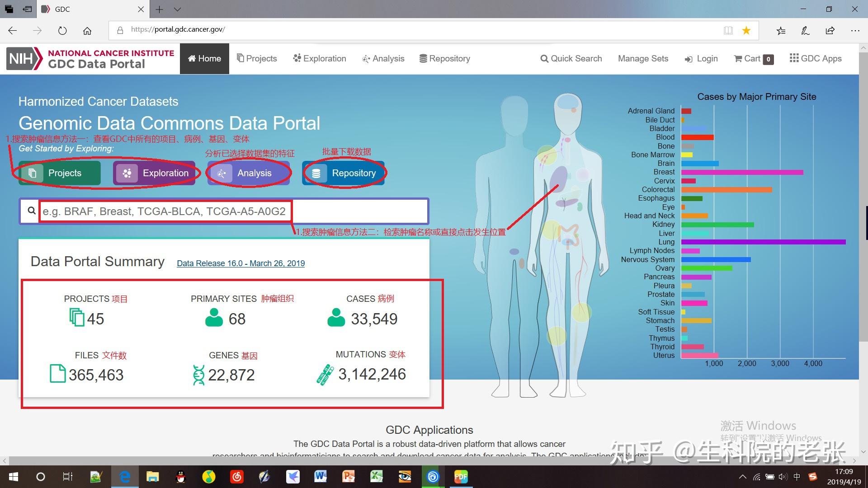Expand the browser tab list chevron

177,9
